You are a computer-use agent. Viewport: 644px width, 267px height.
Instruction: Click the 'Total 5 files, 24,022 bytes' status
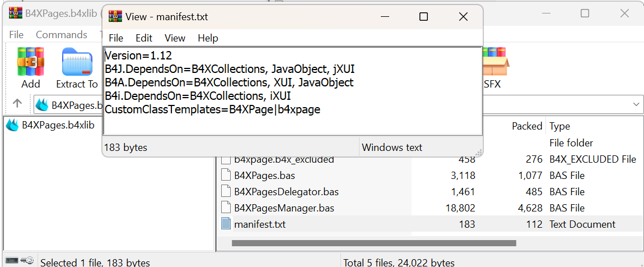point(399,263)
